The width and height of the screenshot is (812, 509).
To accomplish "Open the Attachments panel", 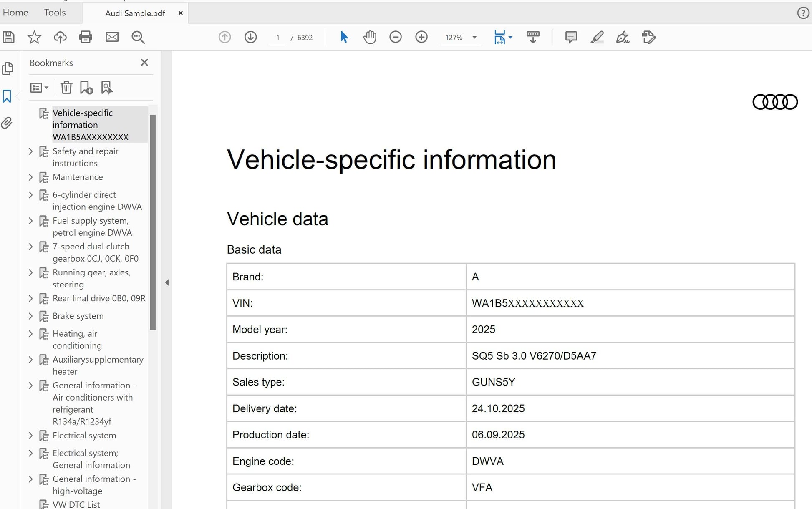I will (7, 123).
